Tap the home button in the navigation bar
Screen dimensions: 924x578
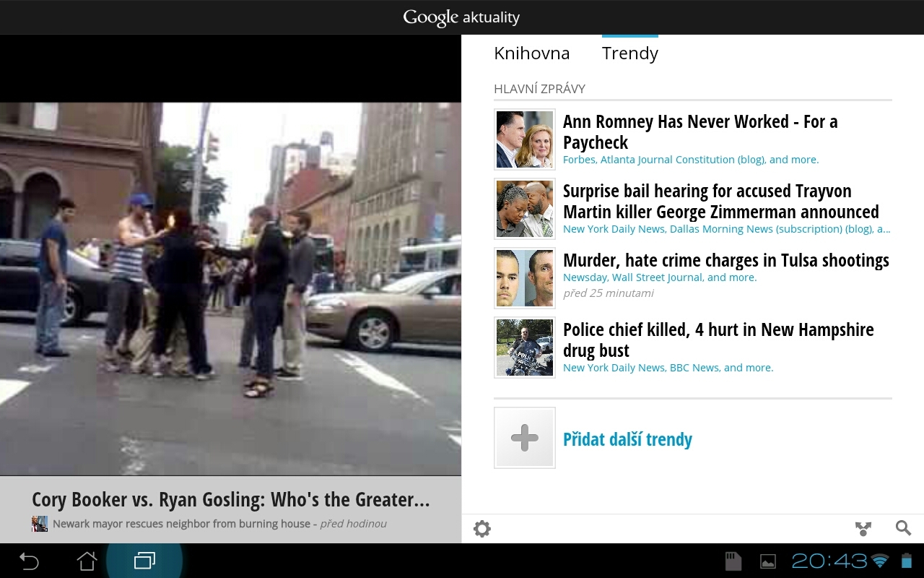coord(87,560)
